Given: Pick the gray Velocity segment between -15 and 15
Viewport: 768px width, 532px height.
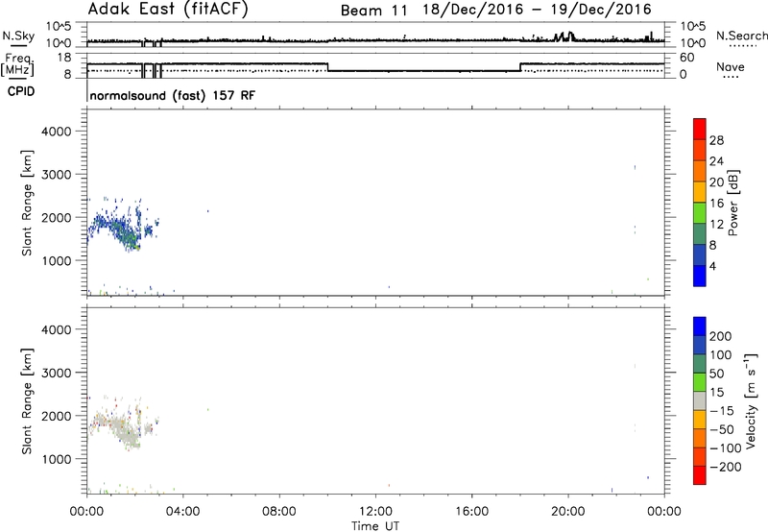Looking at the screenshot, I should 700,400.
